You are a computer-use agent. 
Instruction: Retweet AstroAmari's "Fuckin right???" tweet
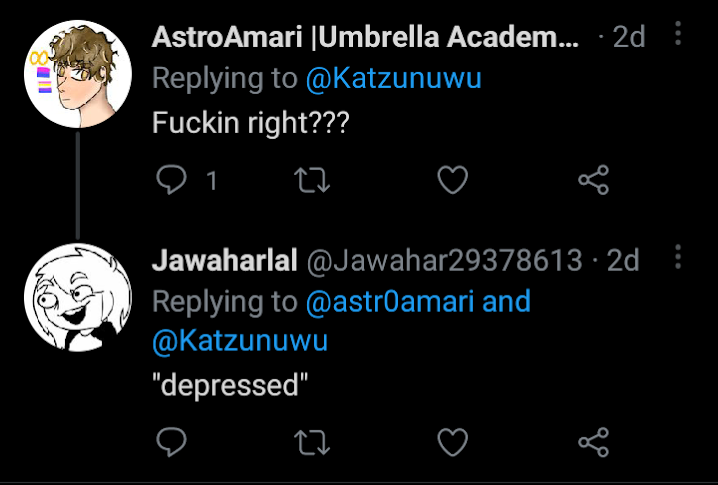pyautogui.click(x=312, y=180)
